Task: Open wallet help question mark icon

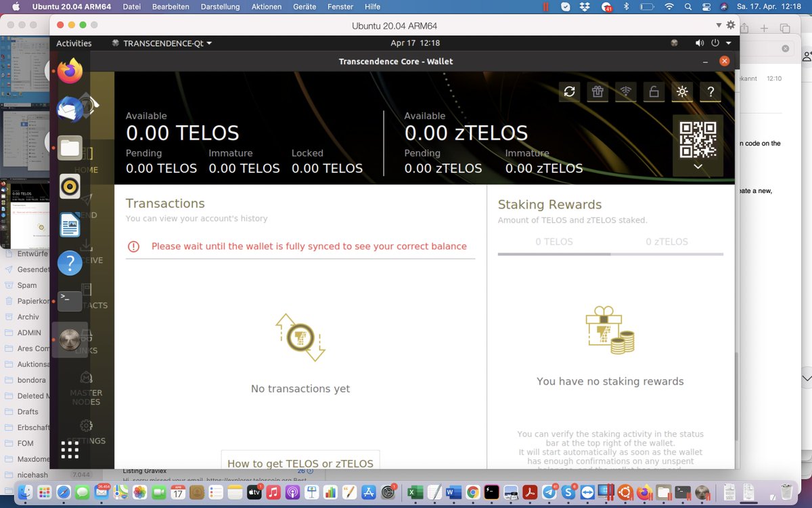Action: point(710,91)
